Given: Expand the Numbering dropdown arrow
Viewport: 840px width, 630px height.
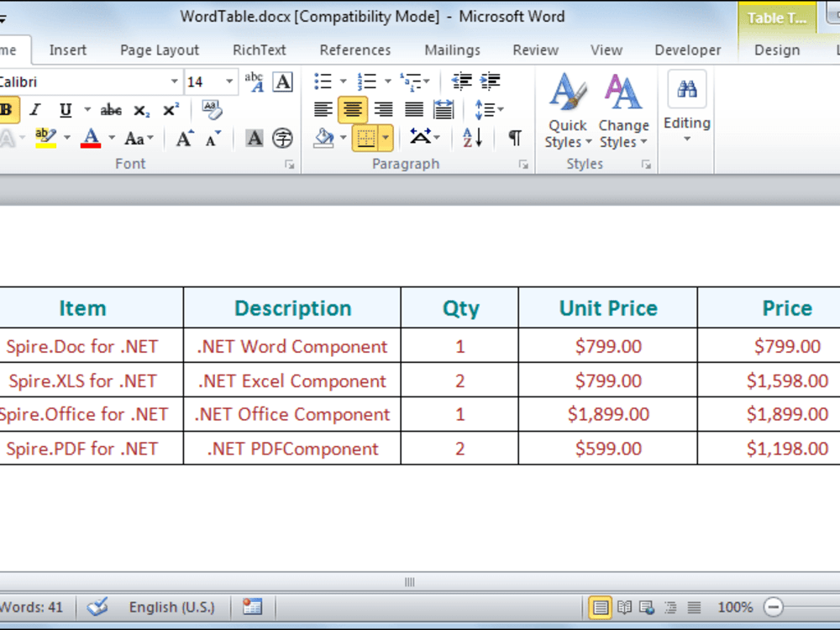Looking at the screenshot, I should pos(387,81).
